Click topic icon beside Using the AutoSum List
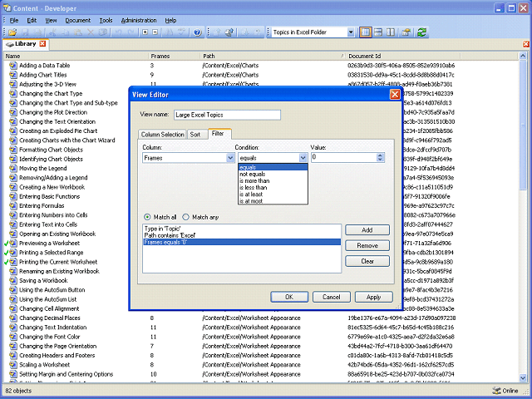 tap(13, 299)
